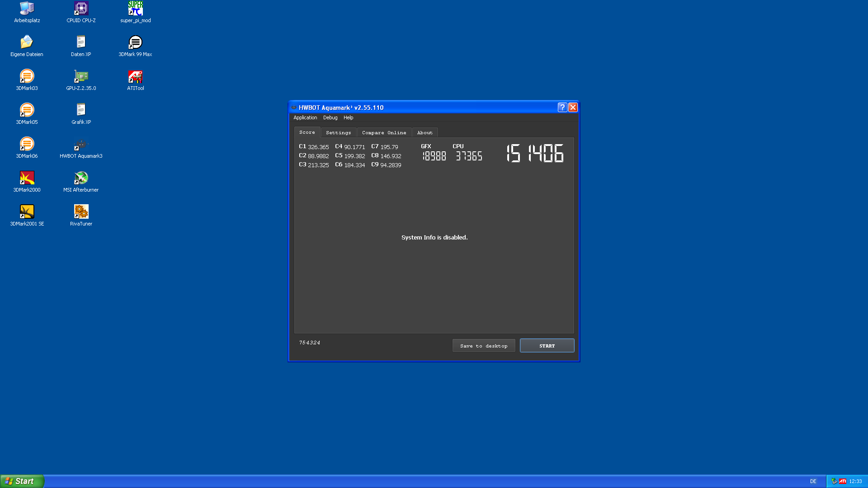The image size is (868, 488).
Task: Switch to the Compare Online tab
Action: (384, 132)
